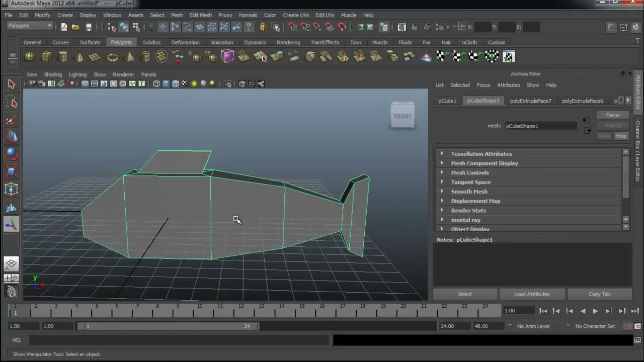This screenshot has height=362, width=644.
Task: Lock current selection padlock icon
Action: (262, 27)
